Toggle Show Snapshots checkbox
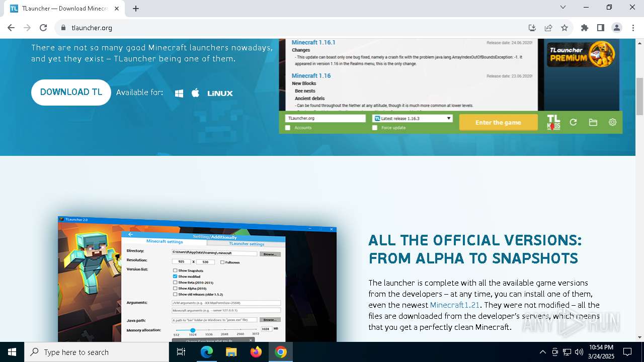The width and height of the screenshot is (644, 362). [x=175, y=270]
